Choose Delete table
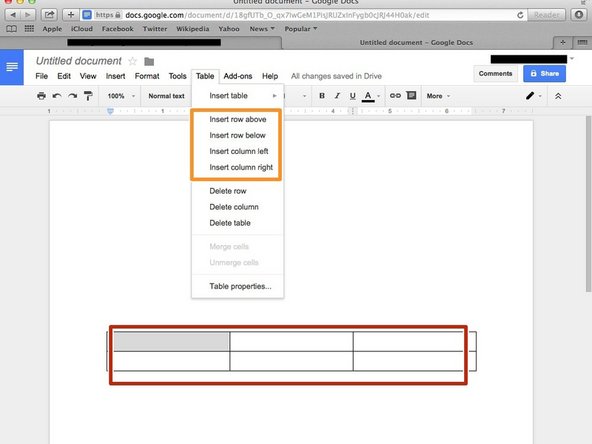Screen dimensions: 592x444 click(x=237, y=223)
